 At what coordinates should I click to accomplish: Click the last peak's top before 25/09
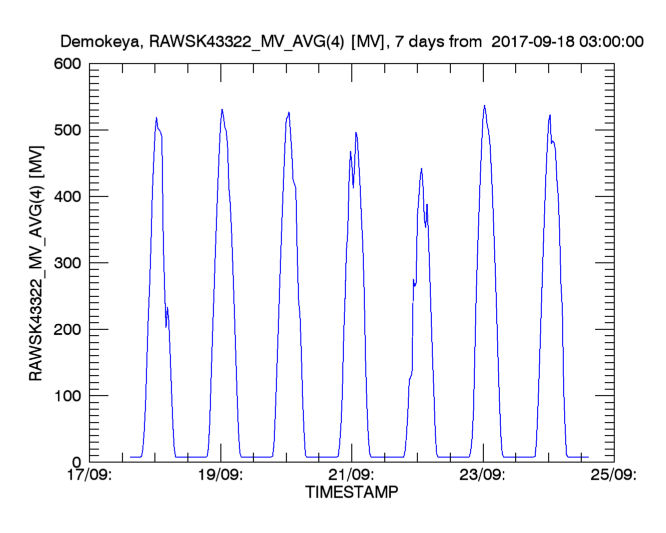550,115
